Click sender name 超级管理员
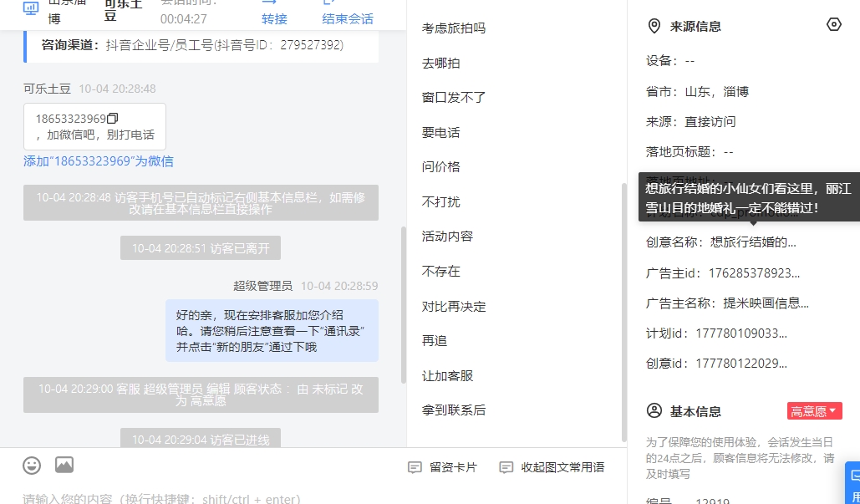The height and width of the screenshot is (504, 860). 262,286
